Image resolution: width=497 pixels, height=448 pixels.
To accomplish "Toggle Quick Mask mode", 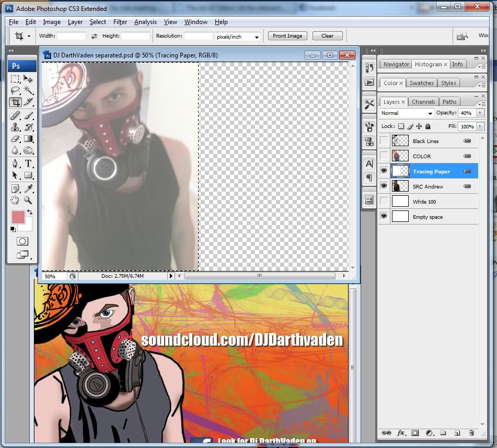I will (22, 241).
